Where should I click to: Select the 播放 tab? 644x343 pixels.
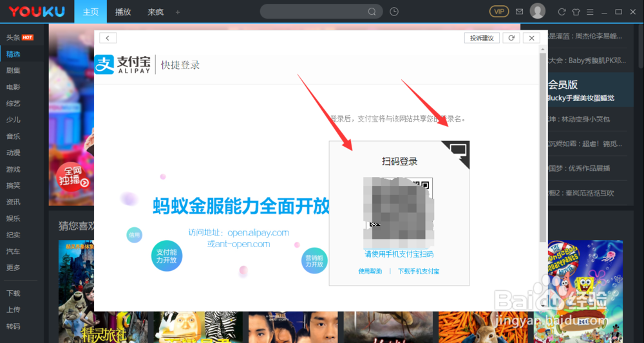pos(123,12)
